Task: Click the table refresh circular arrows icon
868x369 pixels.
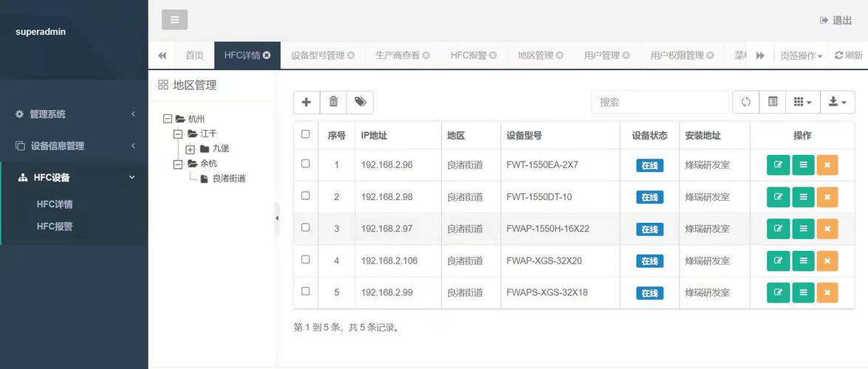Action: [745, 103]
